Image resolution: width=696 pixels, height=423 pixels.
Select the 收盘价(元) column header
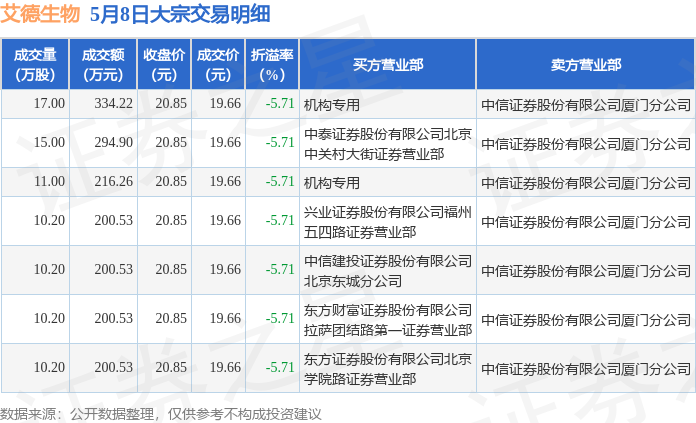click(164, 64)
